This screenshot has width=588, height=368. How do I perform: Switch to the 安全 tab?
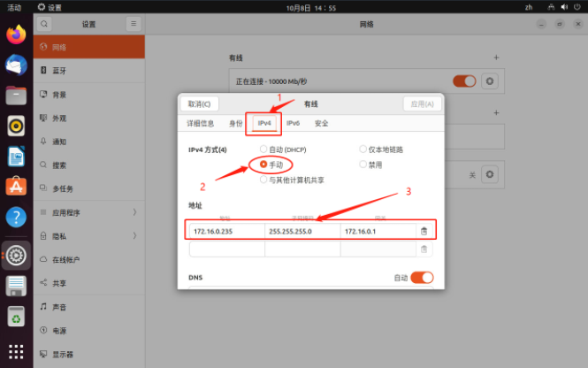point(321,124)
